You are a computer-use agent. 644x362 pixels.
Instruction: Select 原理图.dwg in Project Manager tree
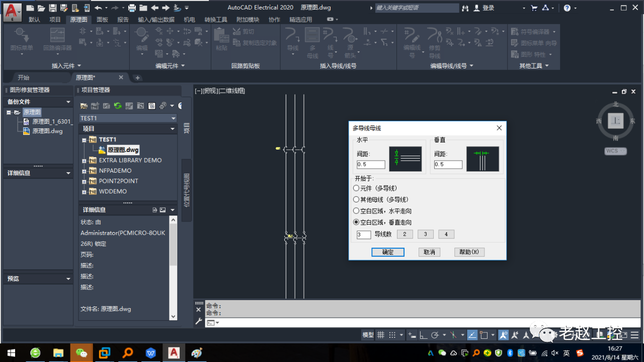[123, 150]
